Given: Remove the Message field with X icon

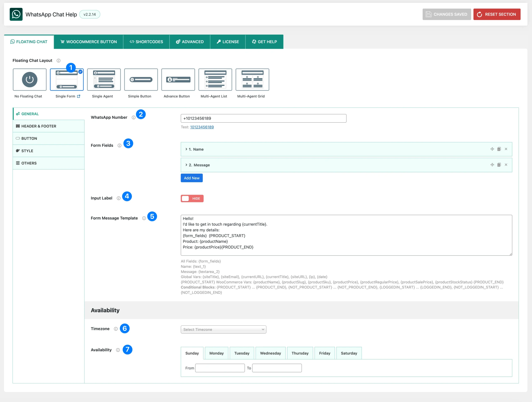Looking at the screenshot, I should (506, 165).
